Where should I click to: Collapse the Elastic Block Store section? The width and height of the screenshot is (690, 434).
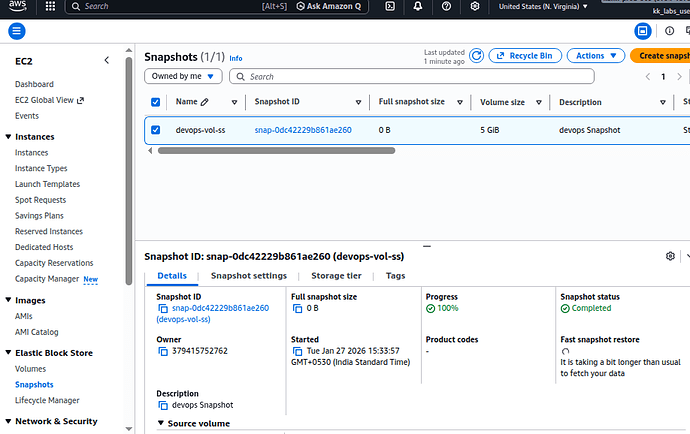(x=9, y=351)
